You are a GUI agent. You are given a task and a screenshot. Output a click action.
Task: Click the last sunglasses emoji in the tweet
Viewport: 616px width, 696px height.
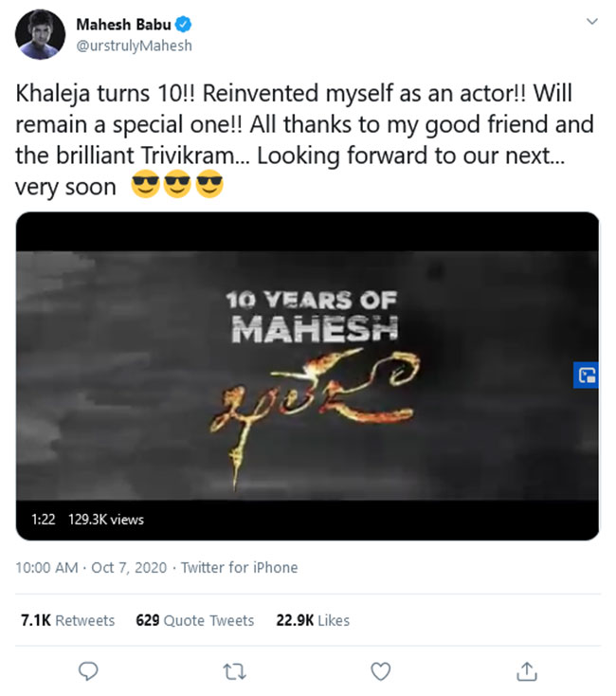click(x=209, y=187)
